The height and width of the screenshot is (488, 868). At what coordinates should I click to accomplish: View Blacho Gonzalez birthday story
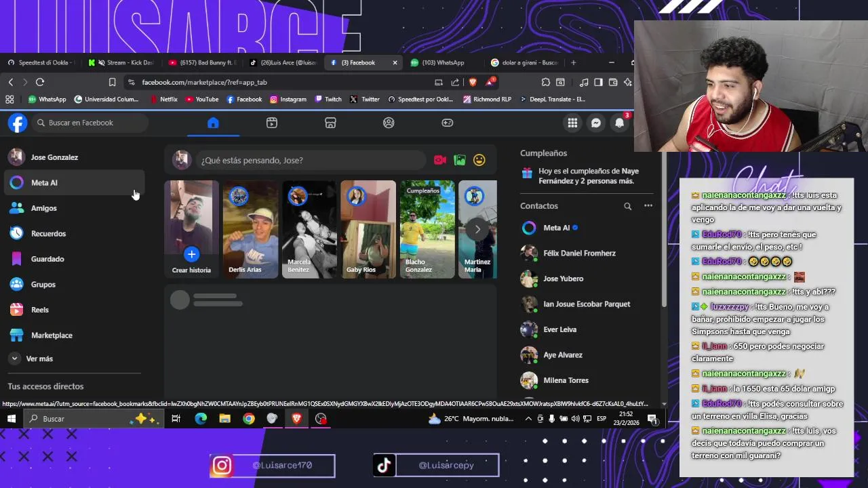(427, 229)
